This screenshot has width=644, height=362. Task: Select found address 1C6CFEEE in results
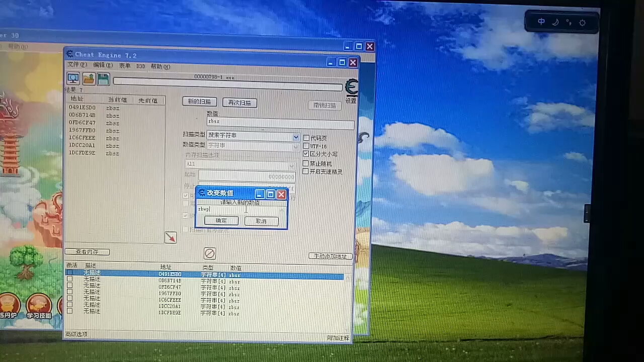(x=82, y=138)
